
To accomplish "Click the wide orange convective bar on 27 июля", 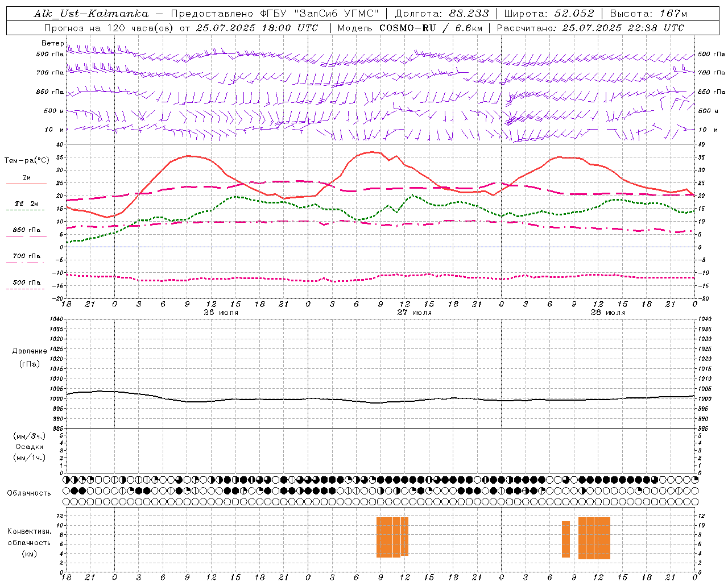I will click(392, 537).
